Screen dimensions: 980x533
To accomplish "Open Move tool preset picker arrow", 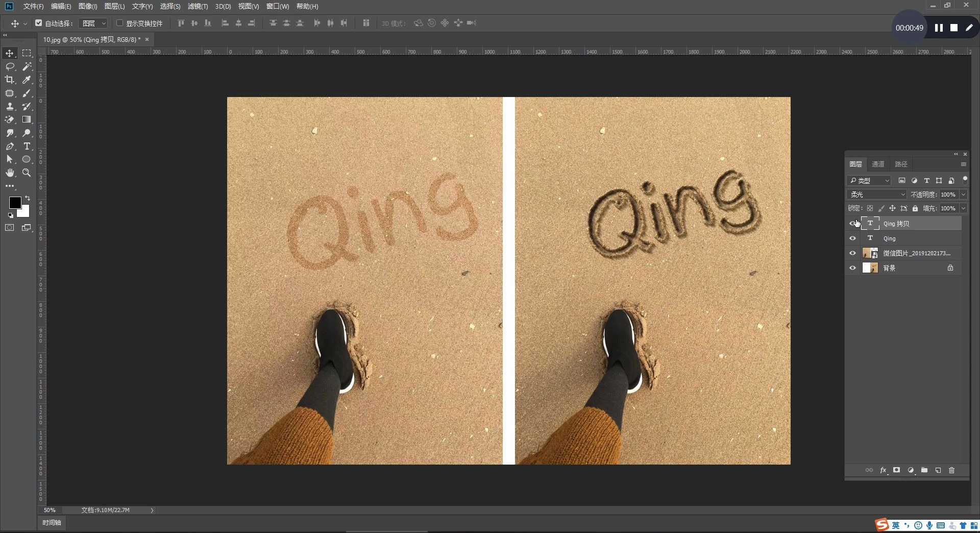I will pyautogui.click(x=25, y=23).
